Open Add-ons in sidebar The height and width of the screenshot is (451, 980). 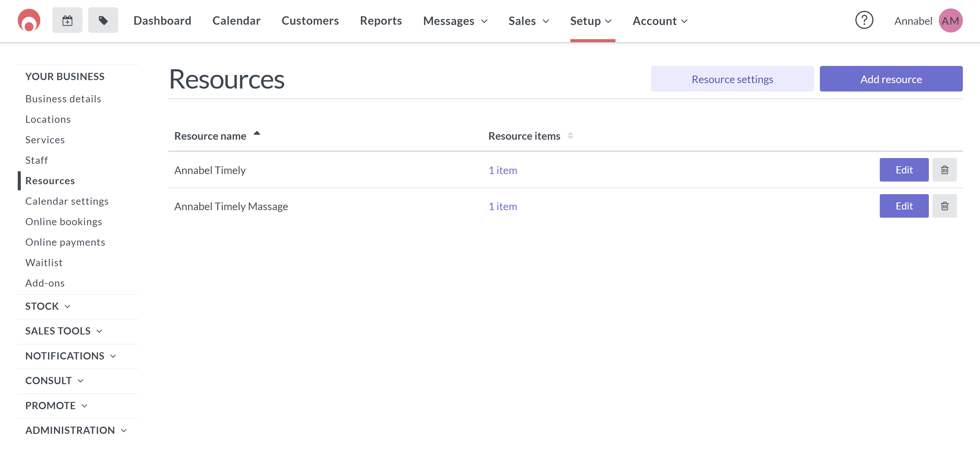(45, 283)
